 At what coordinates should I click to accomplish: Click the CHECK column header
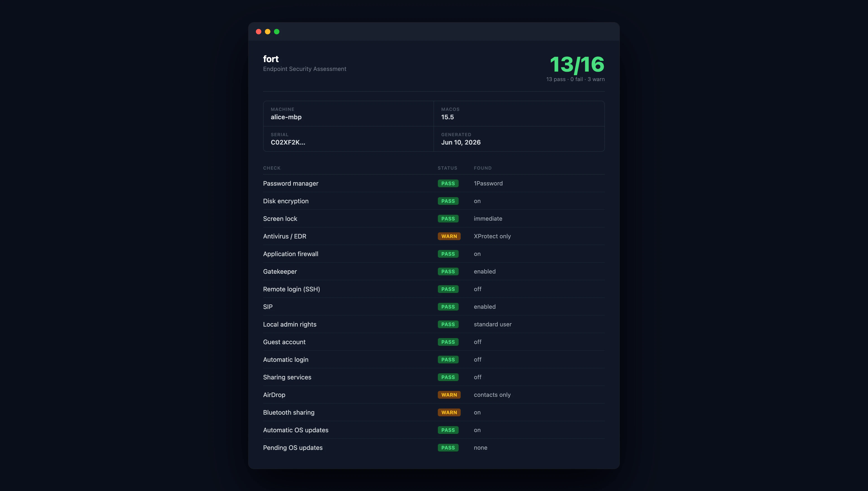pos(272,168)
